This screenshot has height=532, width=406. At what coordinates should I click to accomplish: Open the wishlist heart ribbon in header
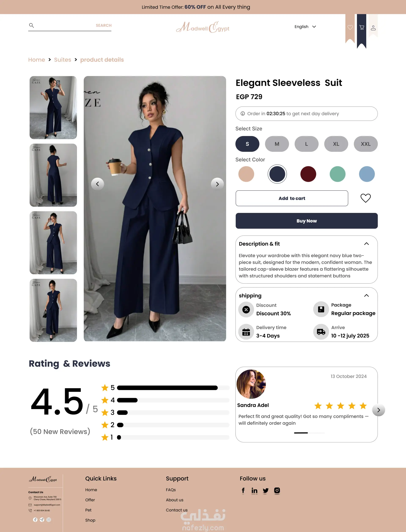click(x=350, y=27)
